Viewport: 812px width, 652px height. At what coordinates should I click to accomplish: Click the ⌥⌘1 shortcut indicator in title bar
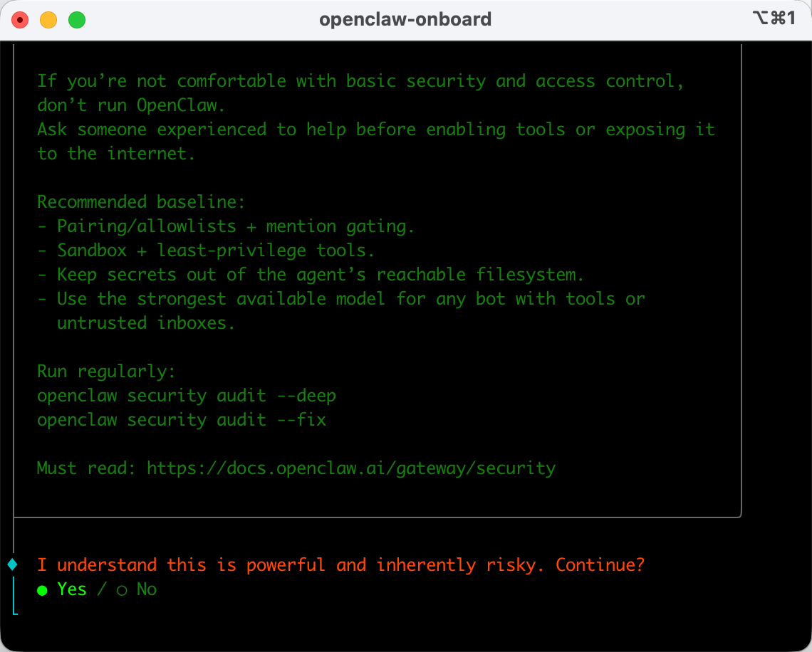point(774,19)
